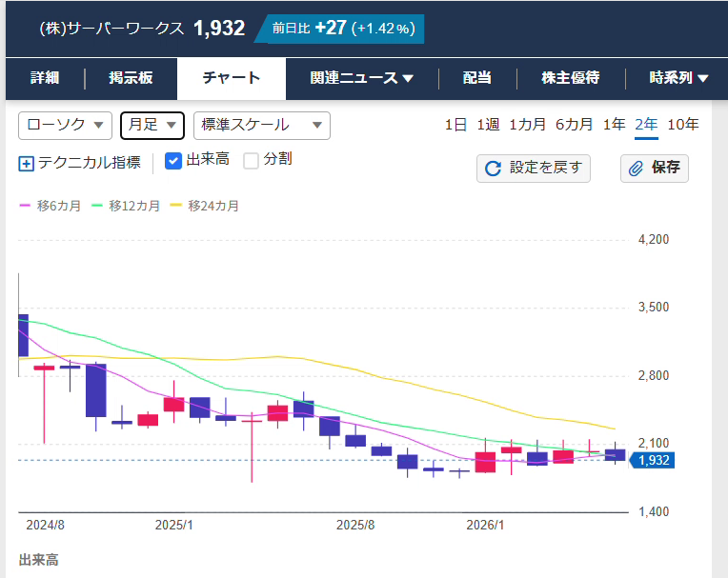Select the 1週 time range
The height and width of the screenshot is (578, 728).
[x=488, y=125]
